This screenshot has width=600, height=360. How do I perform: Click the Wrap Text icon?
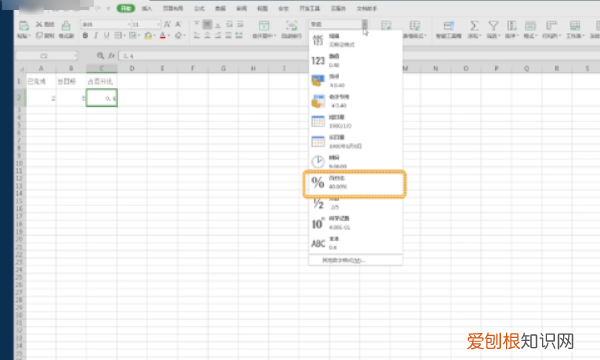[292, 26]
